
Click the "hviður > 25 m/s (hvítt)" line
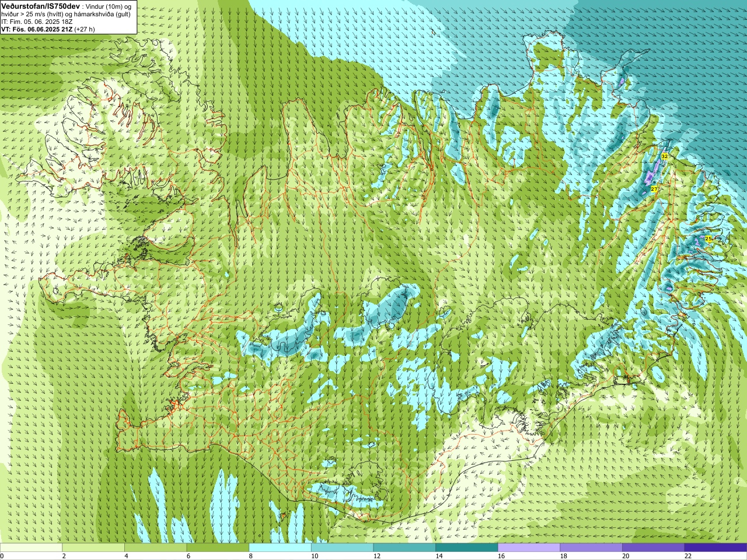(x=34, y=13)
